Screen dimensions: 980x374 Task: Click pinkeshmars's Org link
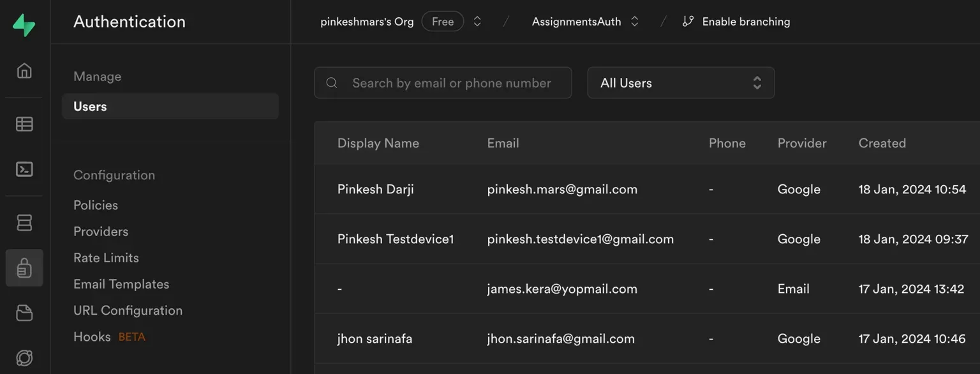coord(367,22)
